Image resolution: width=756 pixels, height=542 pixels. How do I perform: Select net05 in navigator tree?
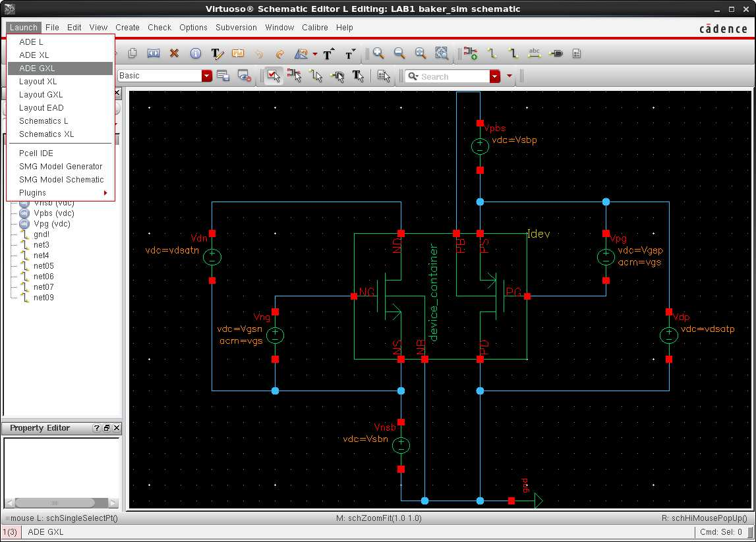[x=44, y=266]
